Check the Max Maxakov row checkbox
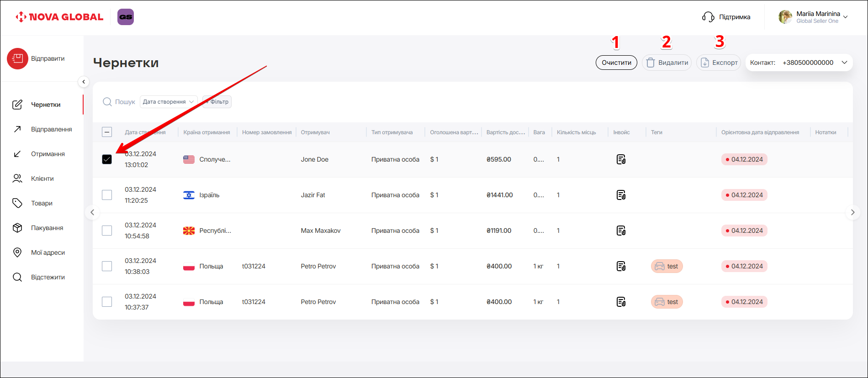 tap(107, 231)
